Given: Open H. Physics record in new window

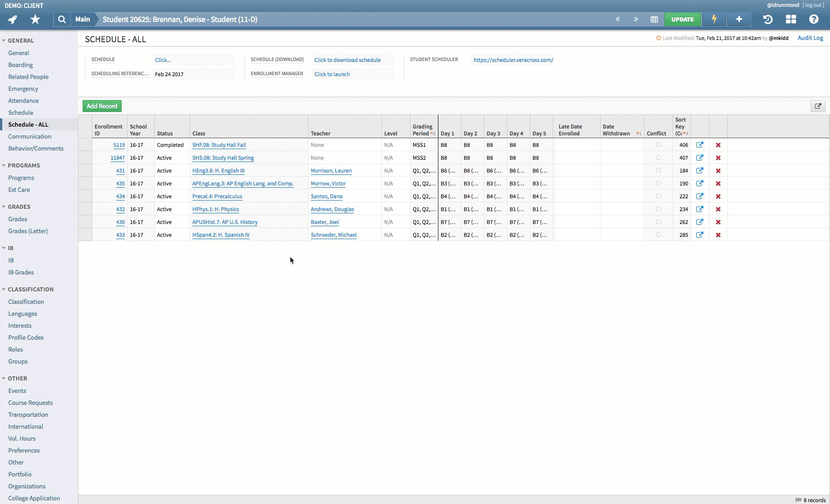Looking at the screenshot, I should pos(700,209).
